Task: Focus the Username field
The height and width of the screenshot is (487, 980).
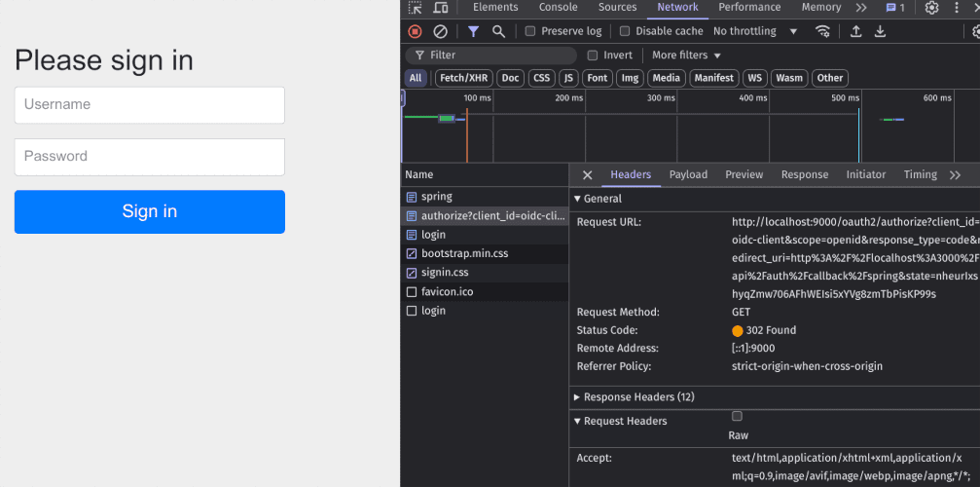Action: pyautogui.click(x=149, y=105)
